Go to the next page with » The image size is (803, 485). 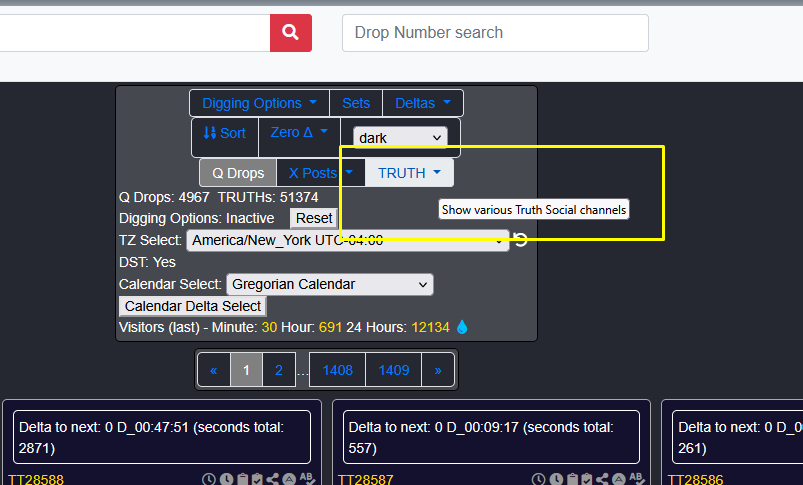pyautogui.click(x=438, y=370)
